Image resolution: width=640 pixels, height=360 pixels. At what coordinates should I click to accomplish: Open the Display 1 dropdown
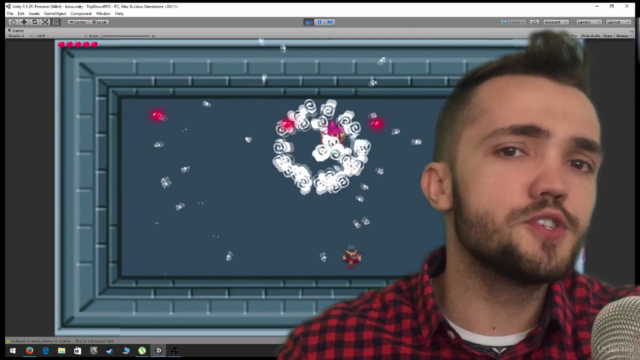[x=19, y=36]
